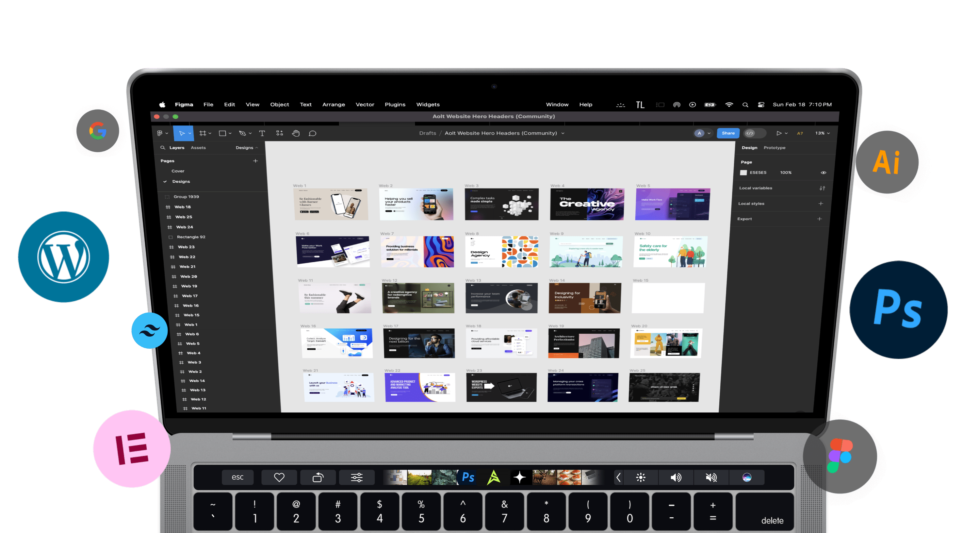Open the shape tools dropdown arrow
The height and width of the screenshot is (533, 980).
[230, 133]
